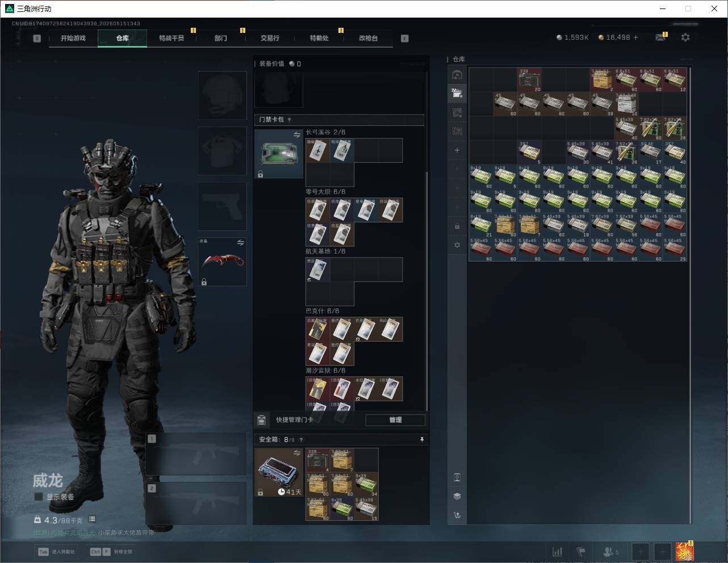Click the keycard under 航天基地
Viewport: 728px width, 563px height.
(x=318, y=270)
